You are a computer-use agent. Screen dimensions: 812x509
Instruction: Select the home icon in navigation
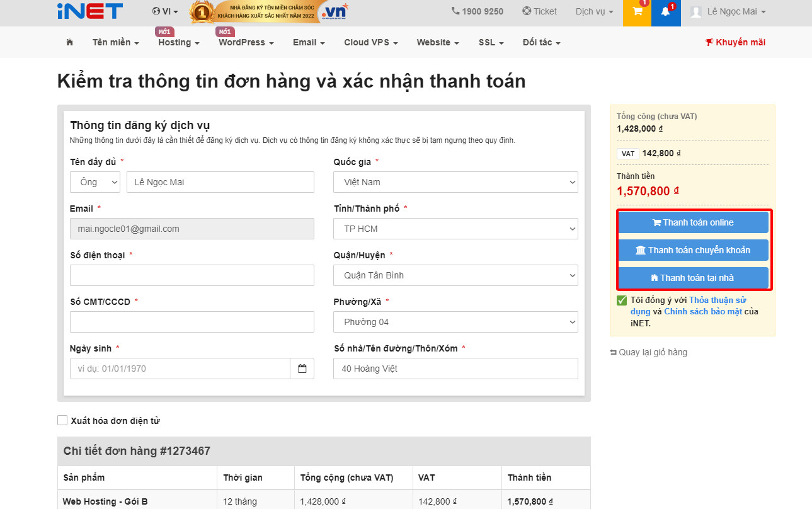(69, 42)
